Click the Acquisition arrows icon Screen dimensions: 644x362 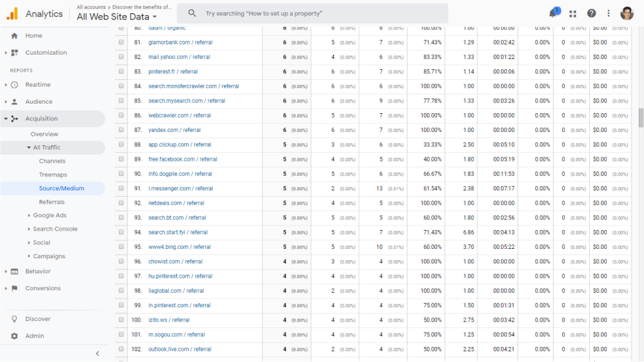14,119
